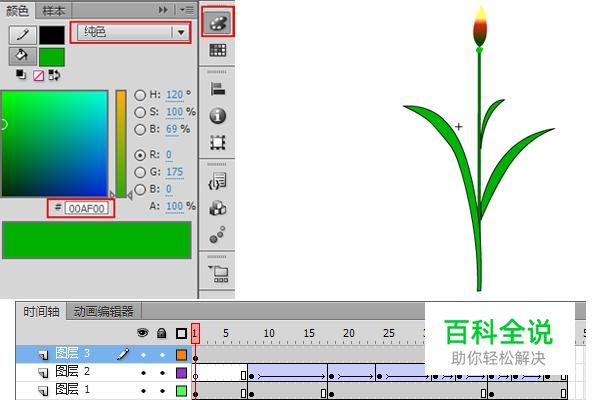The height and width of the screenshot is (400, 600).
Task: Select the R red radio button
Action: tap(140, 155)
